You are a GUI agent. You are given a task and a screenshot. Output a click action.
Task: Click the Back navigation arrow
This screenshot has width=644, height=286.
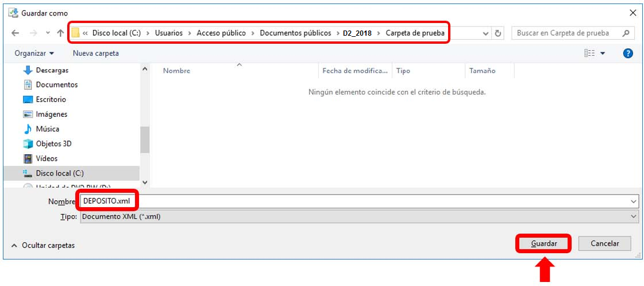click(x=16, y=33)
